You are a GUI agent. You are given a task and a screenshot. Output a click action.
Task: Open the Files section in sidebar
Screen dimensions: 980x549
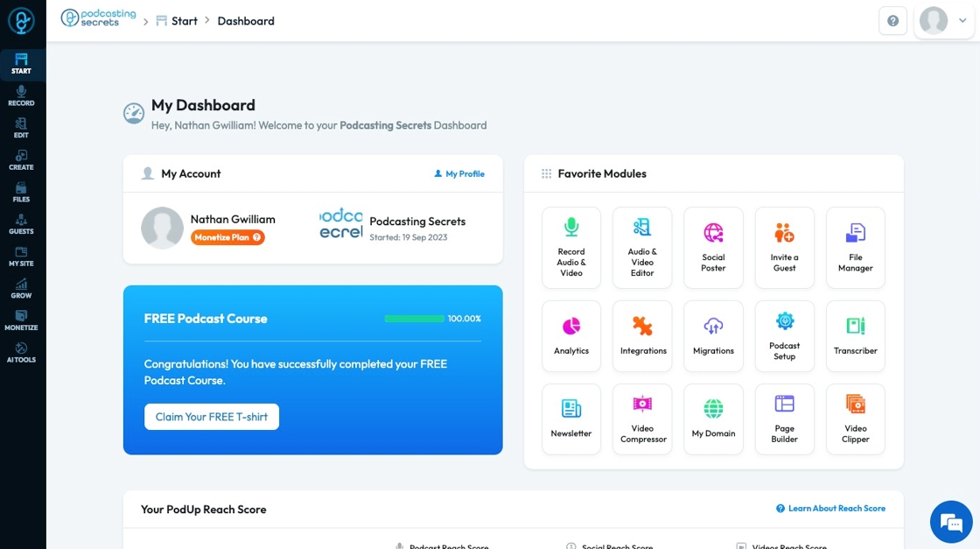pos(21,193)
